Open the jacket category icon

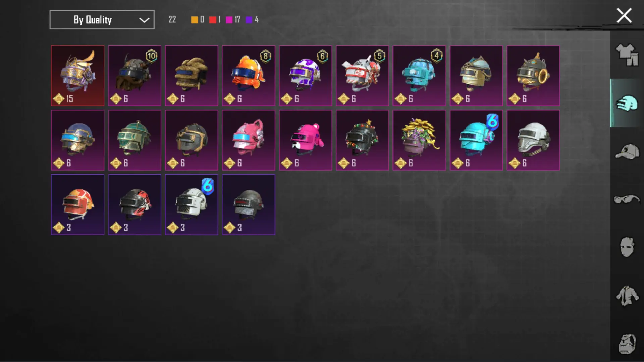(x=627, y=296)
